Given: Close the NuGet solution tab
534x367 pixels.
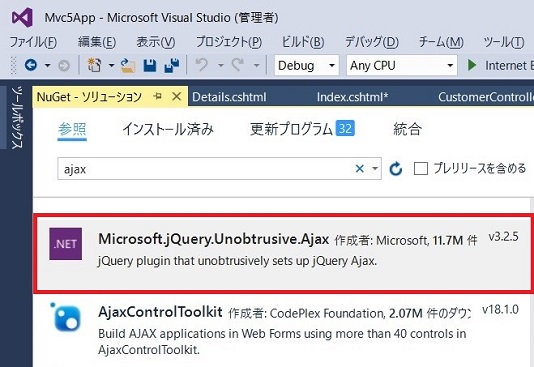Looking at the screenshot, I should click(176, 97).
